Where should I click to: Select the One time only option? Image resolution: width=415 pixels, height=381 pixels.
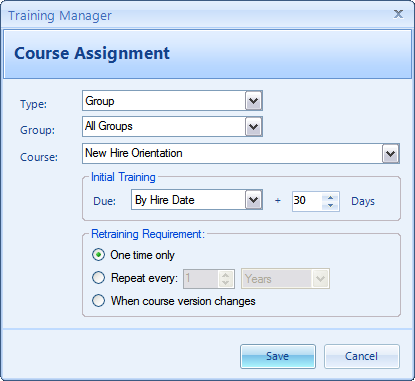point(98,255)
